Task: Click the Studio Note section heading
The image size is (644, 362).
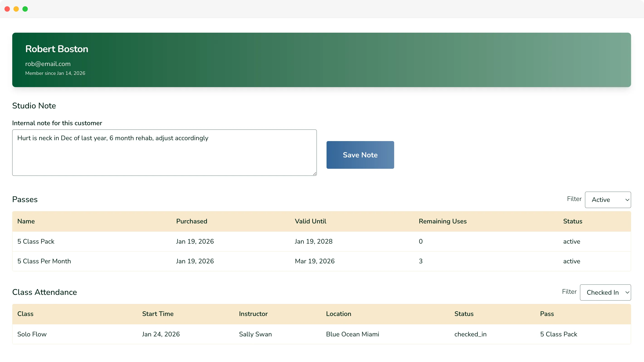Action: coord(34,106)
